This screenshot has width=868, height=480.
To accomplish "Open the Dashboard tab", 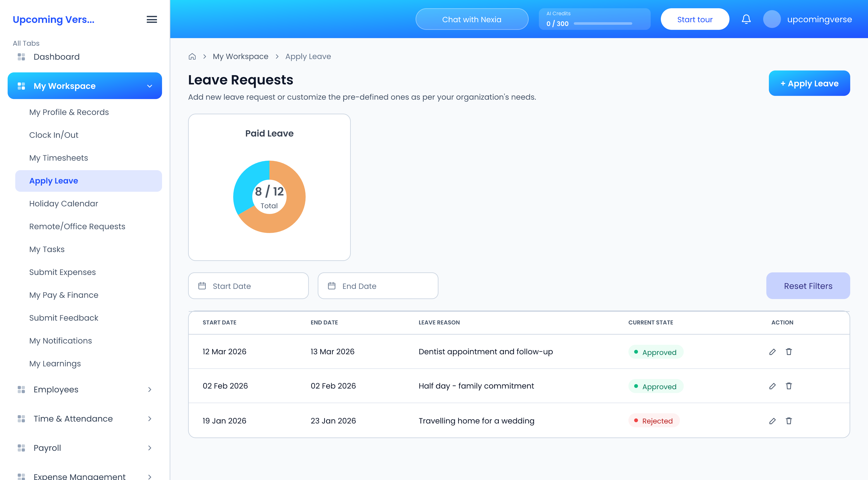I will pyautogui.click(x=57, y=57).
